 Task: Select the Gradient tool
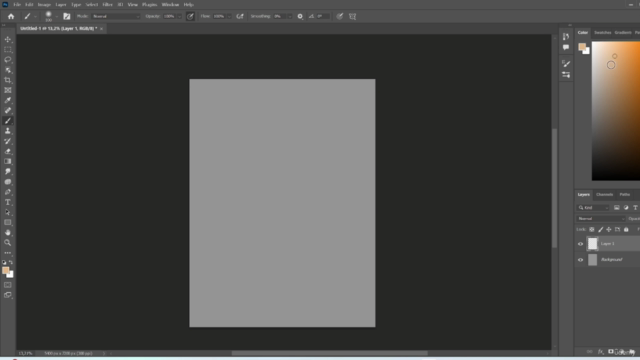click(x=8, y=162)
